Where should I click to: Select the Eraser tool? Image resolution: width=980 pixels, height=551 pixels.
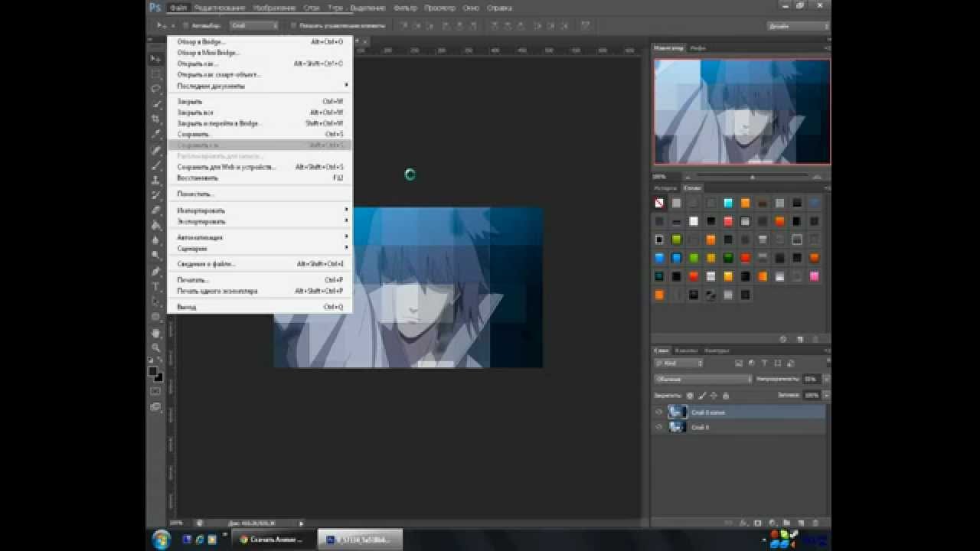(x=156, y=210)
